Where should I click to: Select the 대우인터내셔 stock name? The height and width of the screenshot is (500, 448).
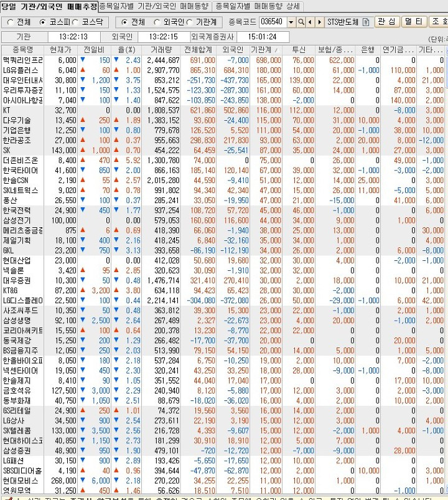tap(22, 80)
